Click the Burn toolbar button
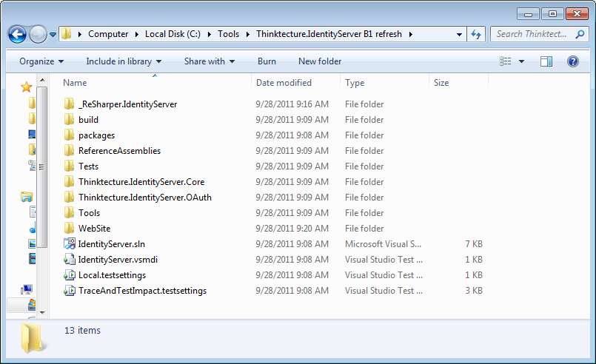The width and height of the screenshot is (596, 364). tap(267, 61)
